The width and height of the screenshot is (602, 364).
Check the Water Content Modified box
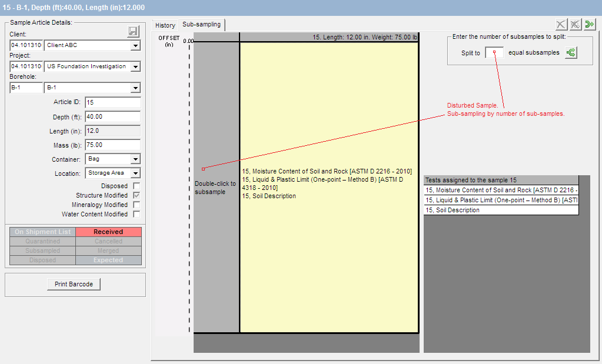(137, 214)
